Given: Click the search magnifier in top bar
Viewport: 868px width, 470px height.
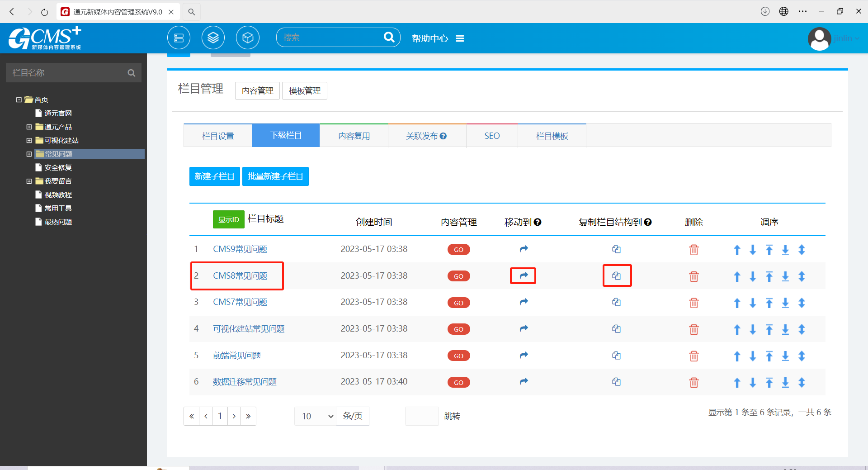Looking at the screenshot, I should pos(389,38).
